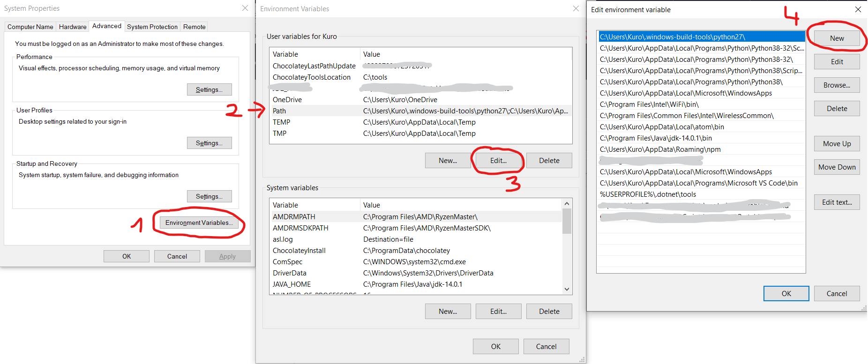Cancel the Environment Variables window

point(546,346)
